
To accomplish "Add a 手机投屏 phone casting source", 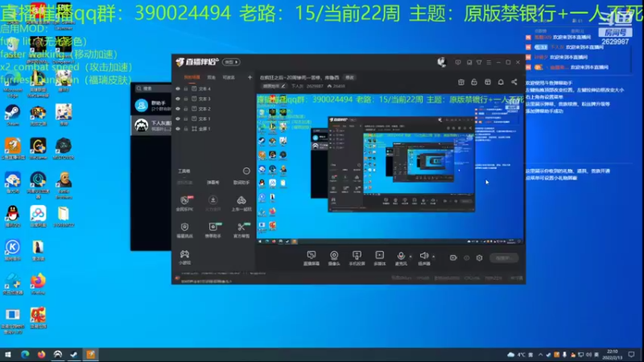I will (357, 258).
